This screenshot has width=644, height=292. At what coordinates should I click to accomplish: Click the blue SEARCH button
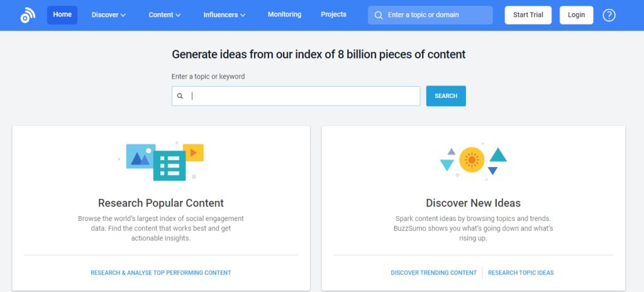(446, 96)
